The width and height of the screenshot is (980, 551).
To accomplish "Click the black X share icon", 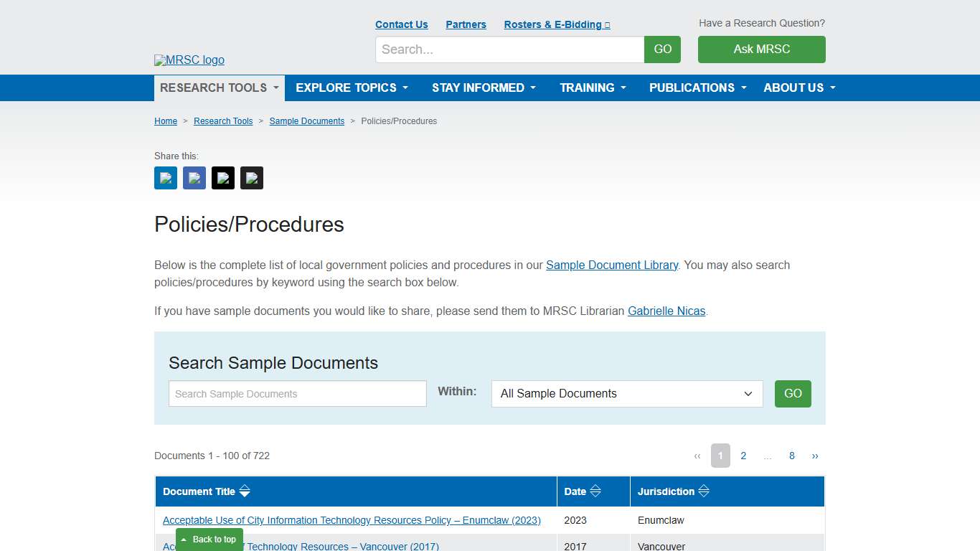I will pyautogui.click(x=222, y=177).
